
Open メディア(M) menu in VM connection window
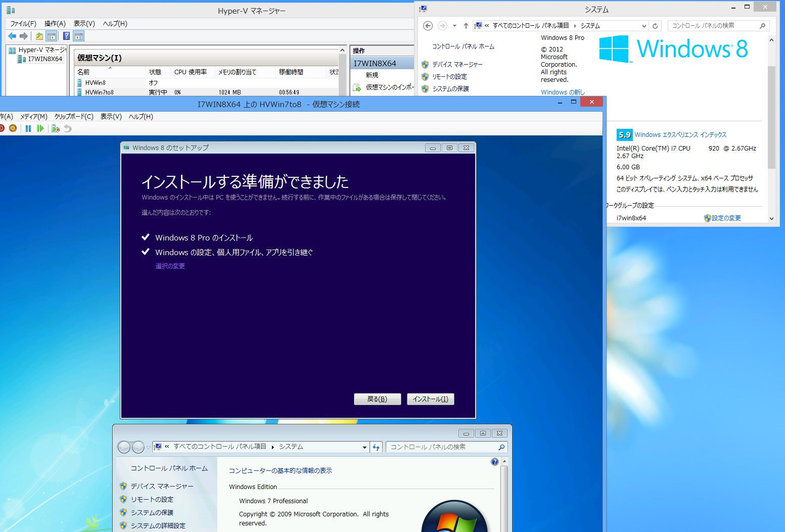(x=34, y=117)
